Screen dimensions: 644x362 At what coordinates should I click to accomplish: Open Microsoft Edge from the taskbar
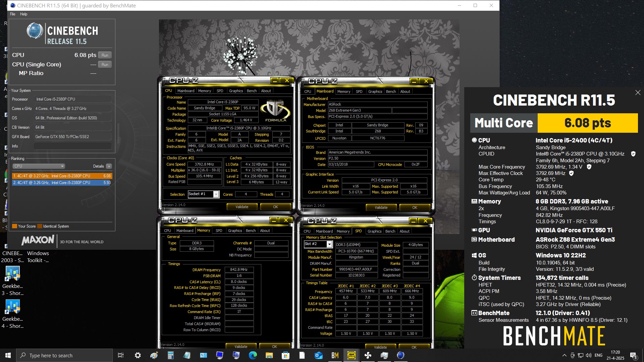[253, 355]
